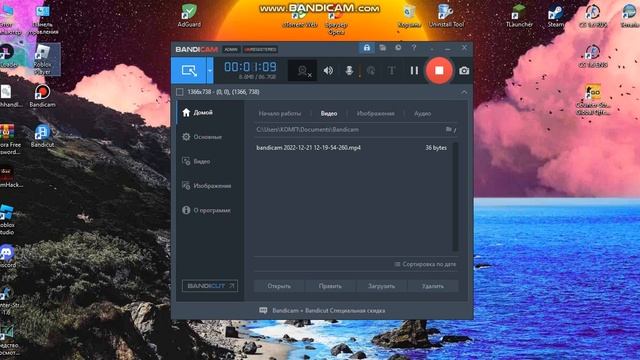Image resolution: width=640 pixels, height=360 pixels.
Task: Click the lock icon in Bandicam title bar
Action: (367, 48)
